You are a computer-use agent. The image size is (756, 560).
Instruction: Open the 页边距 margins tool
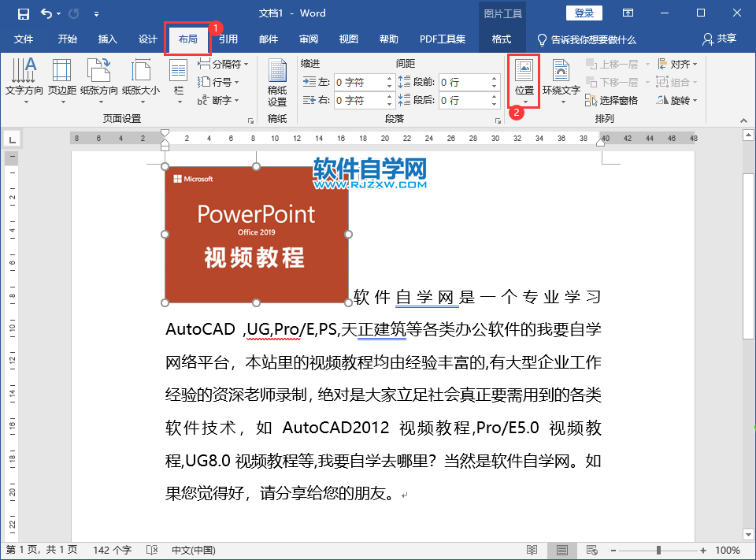tap(61, 80)
